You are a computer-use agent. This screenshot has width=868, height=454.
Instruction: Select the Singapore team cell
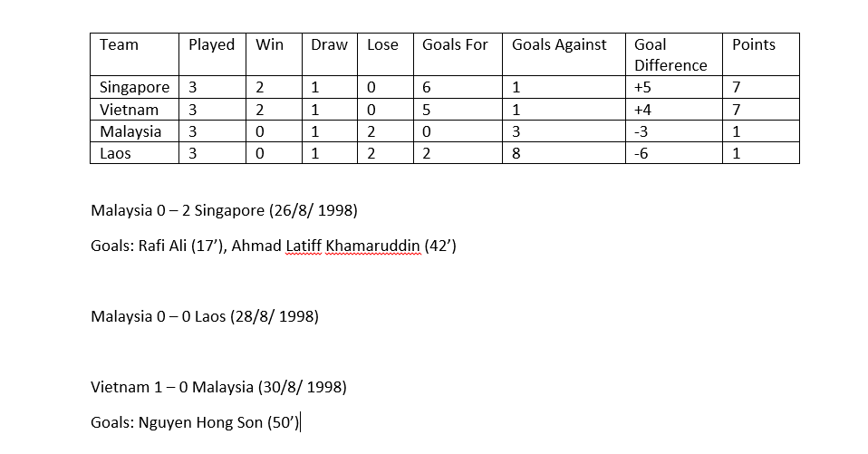coord(134,87)
